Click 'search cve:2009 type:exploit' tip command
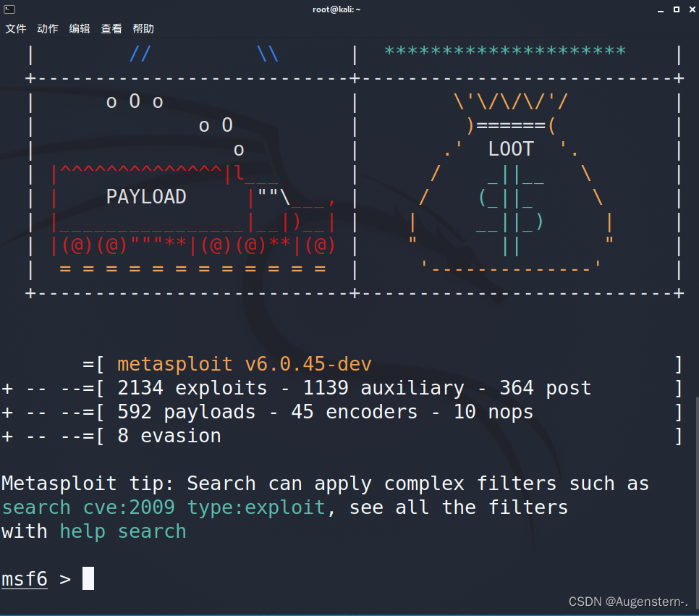Image resolution: width=699 pixels, height=616 pixels. pos(163,507)
